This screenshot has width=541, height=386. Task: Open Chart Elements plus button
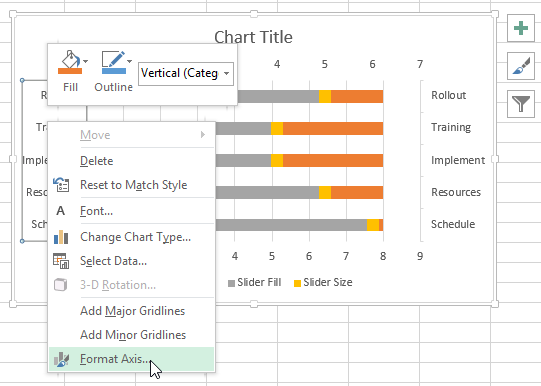[521, 28]
